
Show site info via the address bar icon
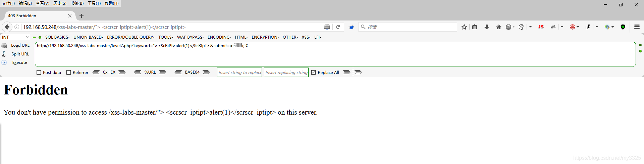[17, 27]
